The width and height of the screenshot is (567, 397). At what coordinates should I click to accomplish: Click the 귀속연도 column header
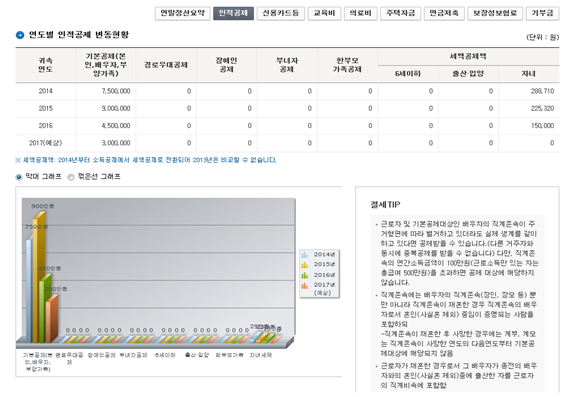coord(46,65)
